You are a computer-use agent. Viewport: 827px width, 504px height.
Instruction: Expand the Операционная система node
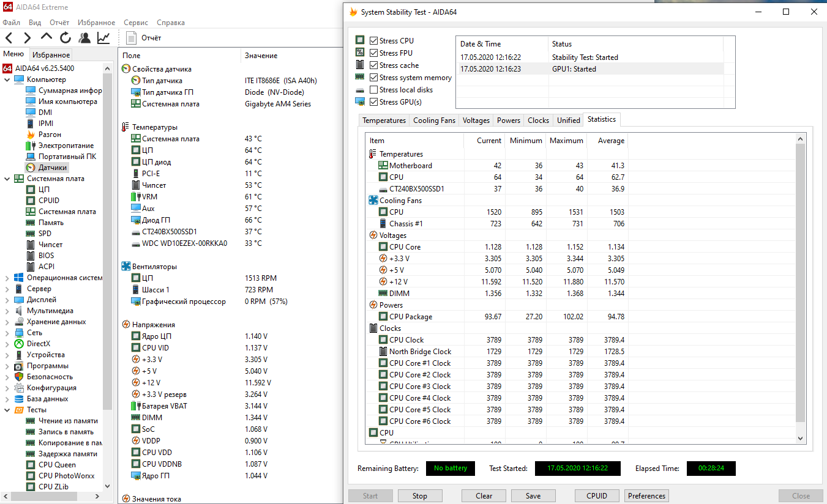point(7,278)
